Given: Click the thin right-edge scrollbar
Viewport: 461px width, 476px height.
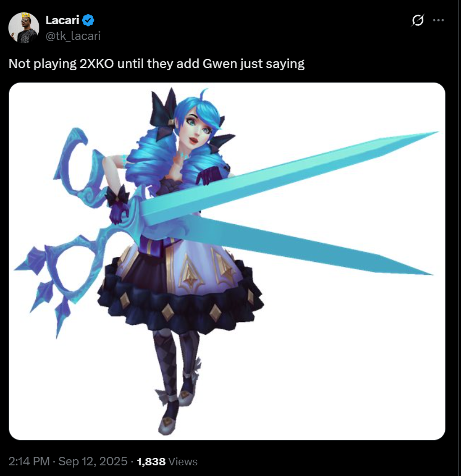Looking at the screenshot, I should pos(459,238).
